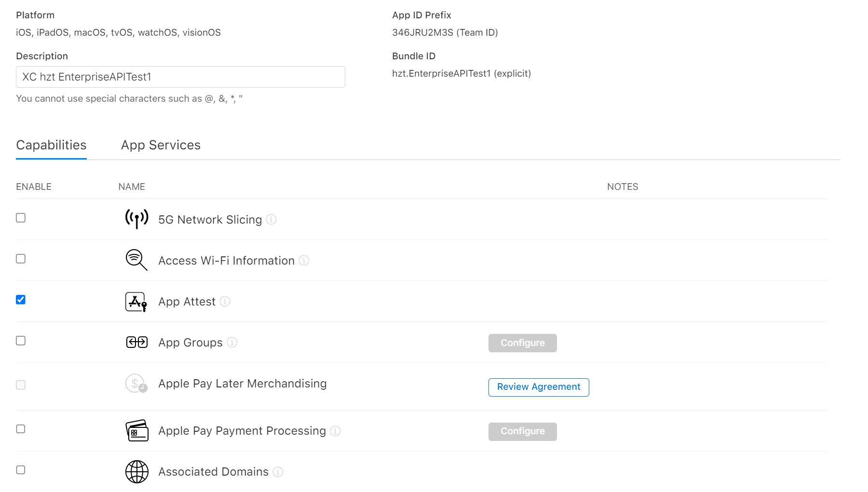Click the Associated Domains globe icon

[137, 472]
